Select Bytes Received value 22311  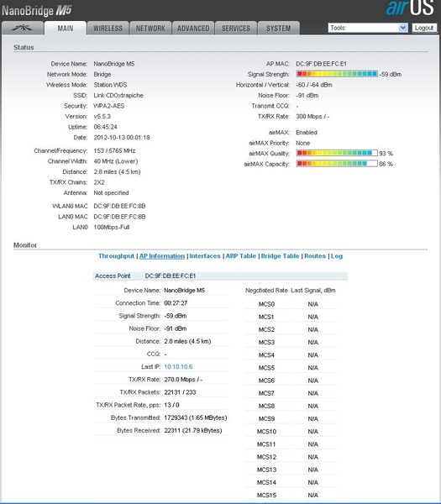pyautogui.click(x=193, y=430)
